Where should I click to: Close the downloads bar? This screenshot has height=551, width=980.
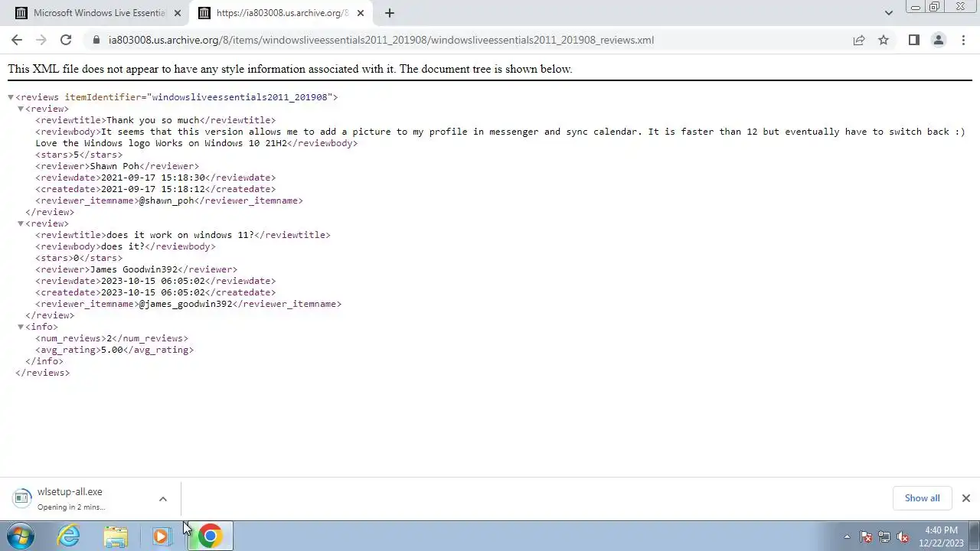(965, 498)
